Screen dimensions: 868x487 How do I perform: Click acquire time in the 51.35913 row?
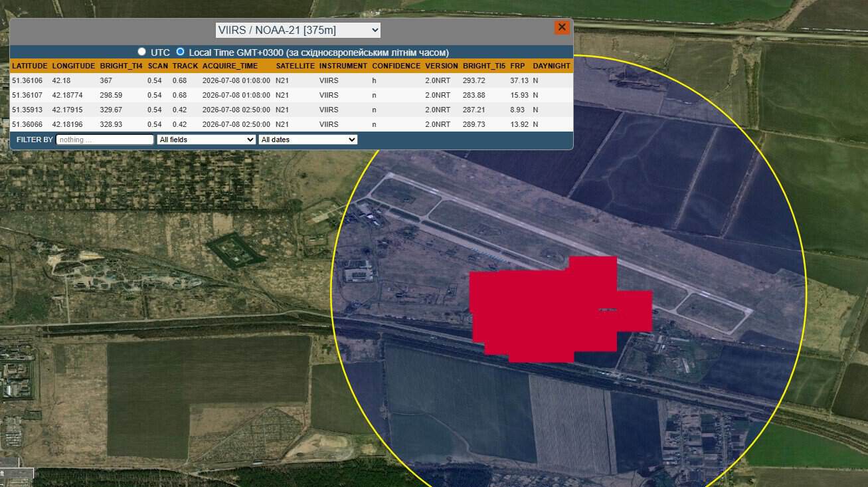coord(236,110)
